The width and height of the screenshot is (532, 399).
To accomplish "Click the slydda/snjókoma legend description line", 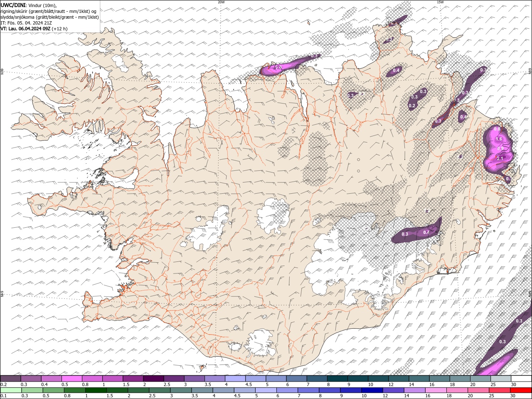I will [x=49, y=17].
